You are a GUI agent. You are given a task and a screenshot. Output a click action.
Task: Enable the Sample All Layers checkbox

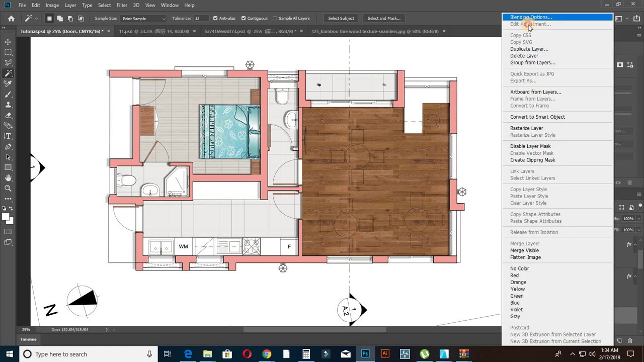(275, 19)
